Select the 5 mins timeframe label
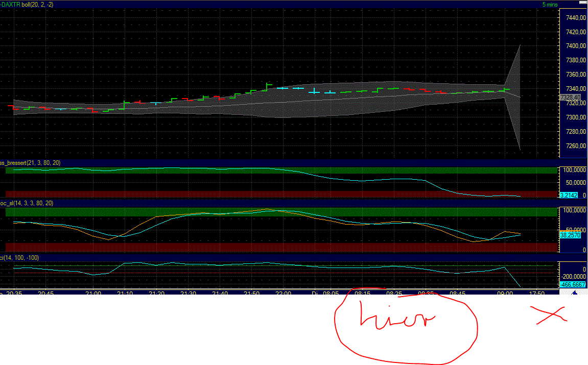 [549, 4]
